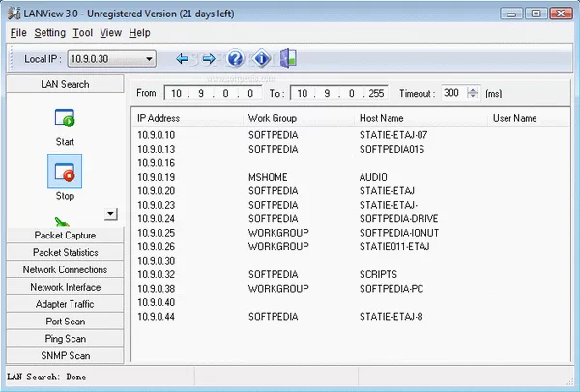This screenshot has width=580, height=392.
Task: Click the Timeout spinner arrows
Action: pos(473,93)
